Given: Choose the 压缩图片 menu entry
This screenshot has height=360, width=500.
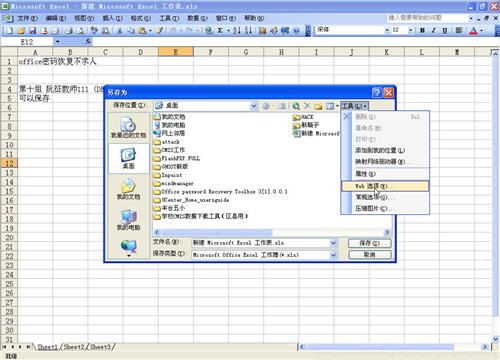Looking at the screenshot, I should pyautogui.click(x=385, y=209).
